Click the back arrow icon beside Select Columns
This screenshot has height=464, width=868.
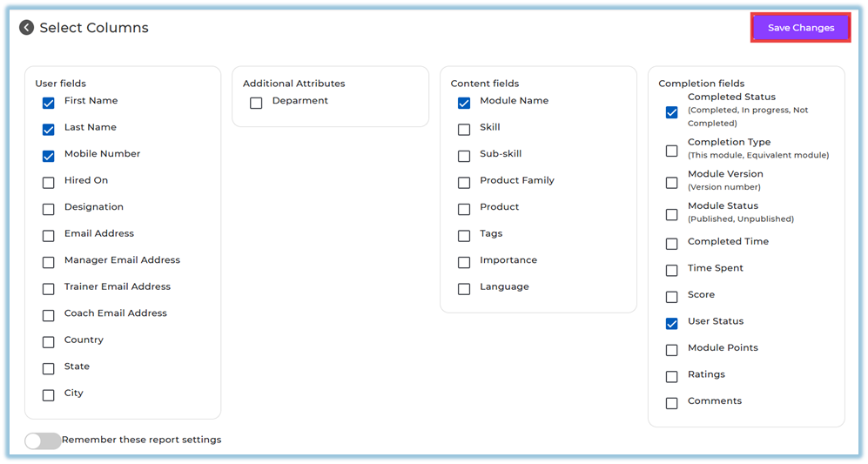pyautogui.click(x=27, y=28)
